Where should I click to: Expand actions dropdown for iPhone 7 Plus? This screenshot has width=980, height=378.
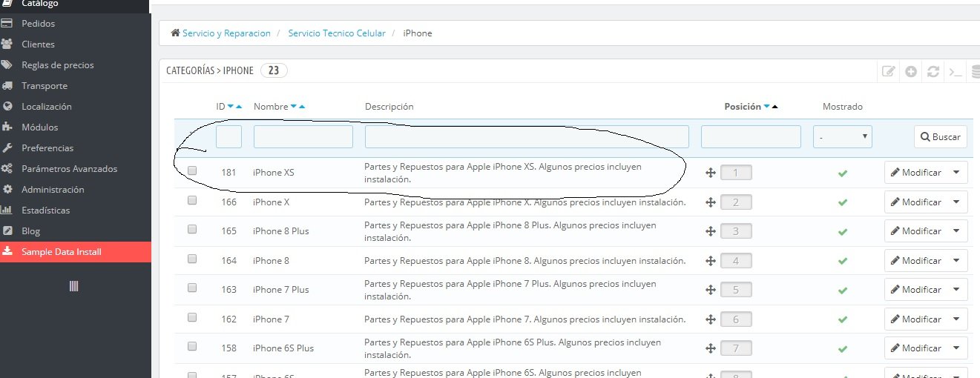pyautogui.click(x=956, y=290)
